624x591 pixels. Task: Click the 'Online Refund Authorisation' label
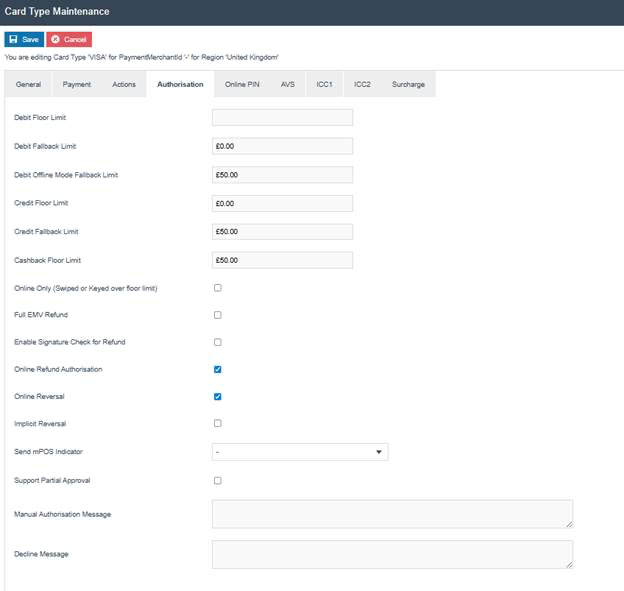(58, 369)
